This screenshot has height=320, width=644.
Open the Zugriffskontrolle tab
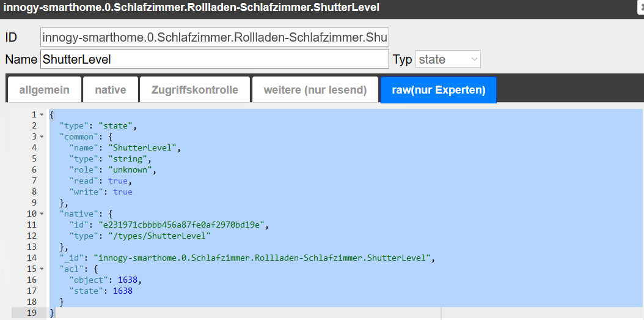[x=195, y=90]
